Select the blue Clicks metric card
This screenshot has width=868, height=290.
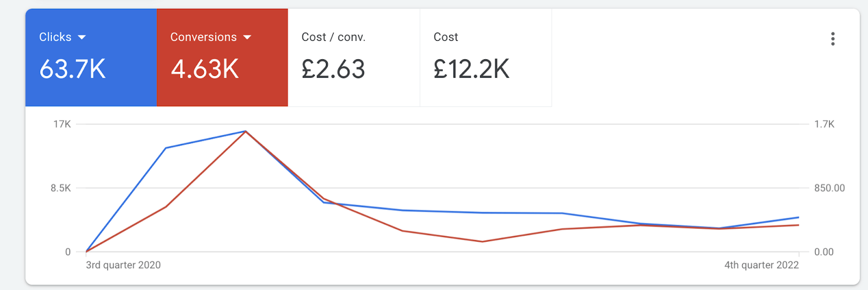point(91,58)
